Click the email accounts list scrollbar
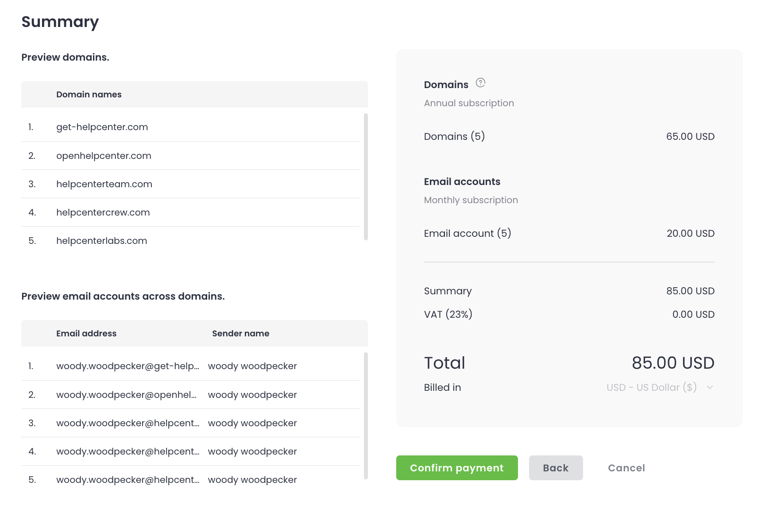Screen dimensions: 765x532 [366, 416]
